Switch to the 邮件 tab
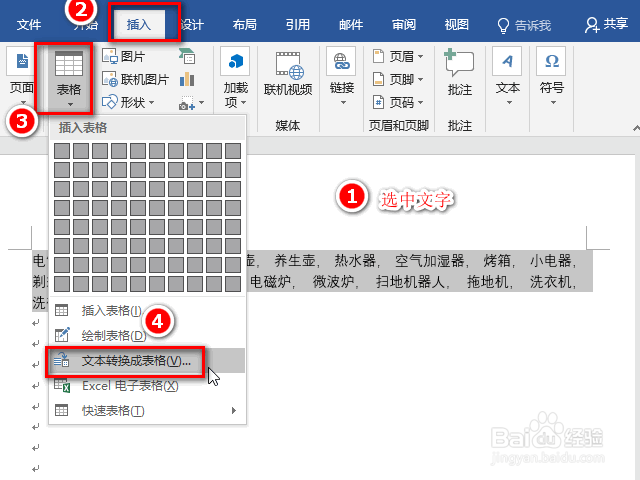 (x=351, y=25)
